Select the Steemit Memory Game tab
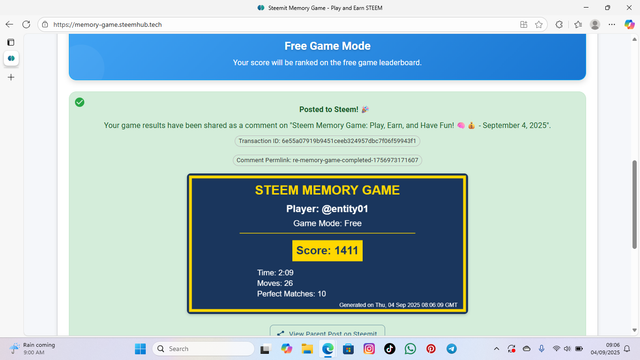 (11, 58)
